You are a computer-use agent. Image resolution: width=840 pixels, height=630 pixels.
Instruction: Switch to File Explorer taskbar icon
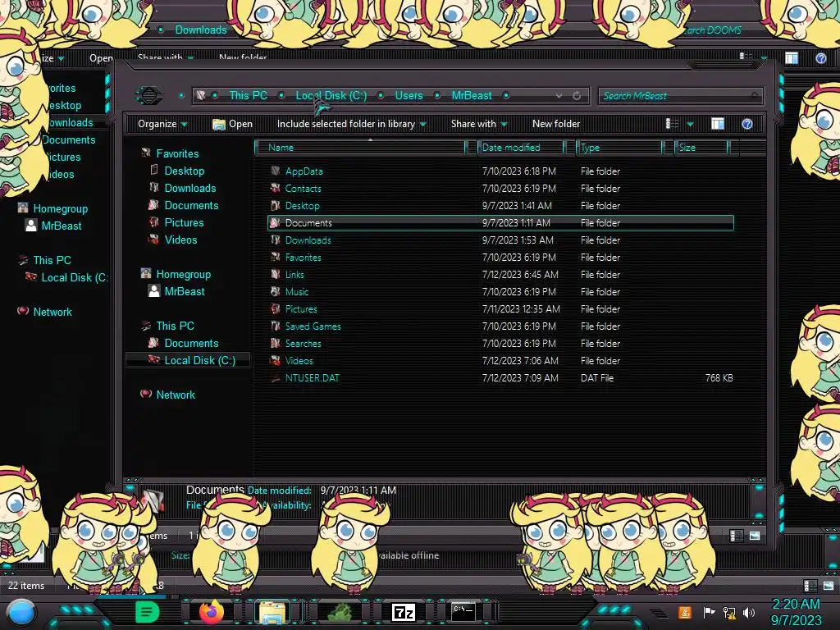272,612
